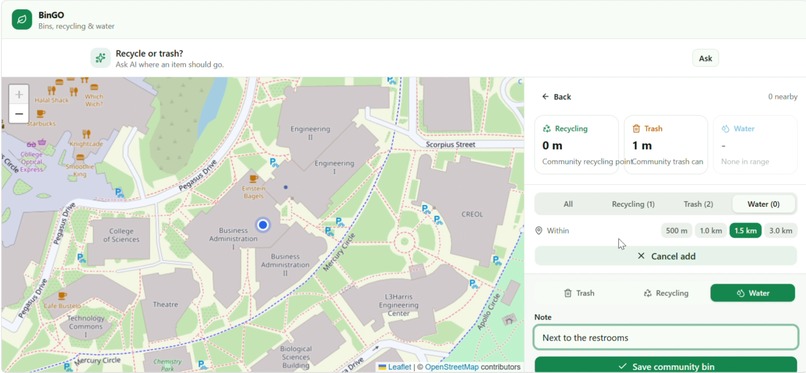Set the range to 1.0 km
Screen dimensions: 806x373
[x=710, y=231]
